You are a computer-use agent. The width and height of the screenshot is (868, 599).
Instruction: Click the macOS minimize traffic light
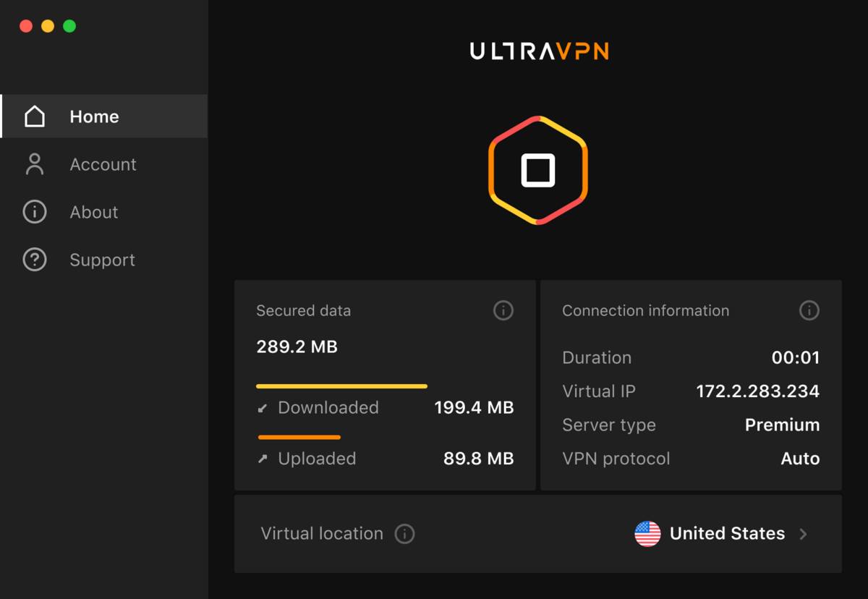click(47, 25)
